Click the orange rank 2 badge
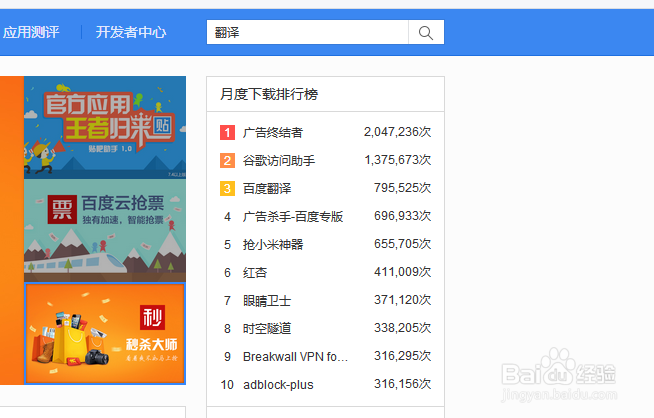Viewport: 654px width, 418px height. point(227,161)
